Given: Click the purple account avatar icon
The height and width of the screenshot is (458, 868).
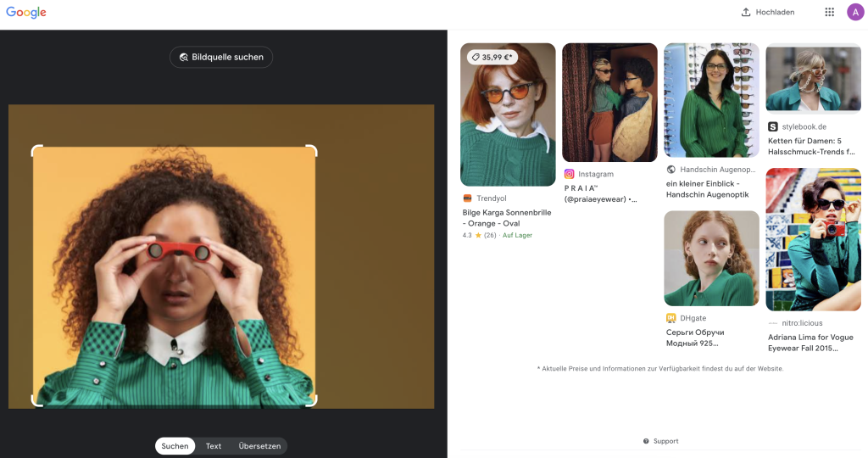Looking at the screenshot, I should point(854,12).
